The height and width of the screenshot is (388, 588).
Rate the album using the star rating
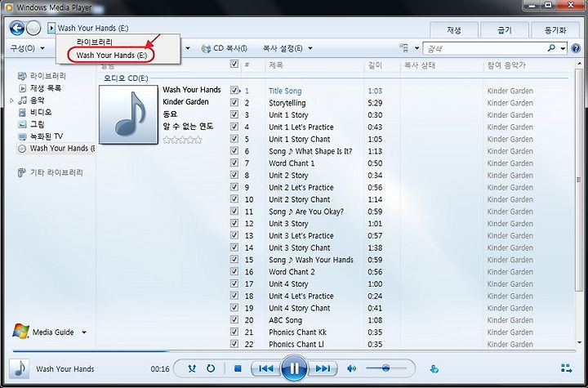pos(183,140)
